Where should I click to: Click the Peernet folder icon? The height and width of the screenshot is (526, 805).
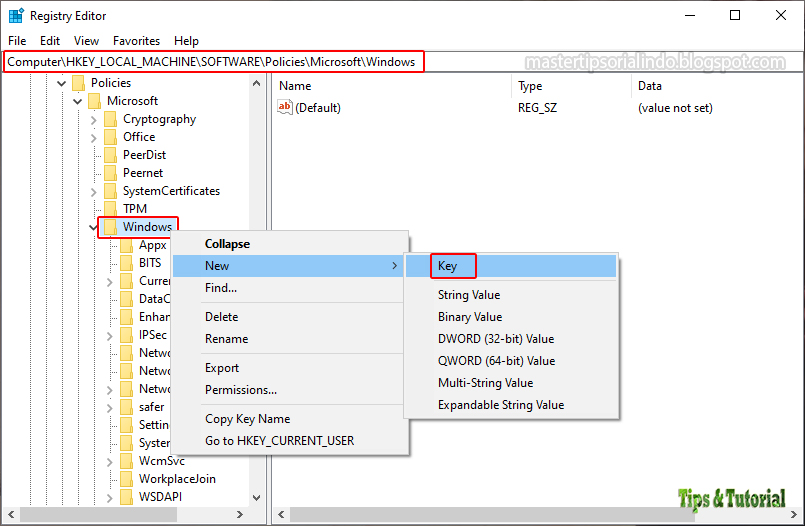coord(110,173)
